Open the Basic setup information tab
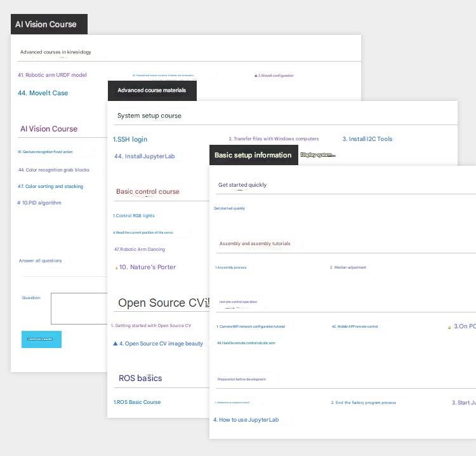The width and height of the screenshot is (476, 456). tap(253, 155)
